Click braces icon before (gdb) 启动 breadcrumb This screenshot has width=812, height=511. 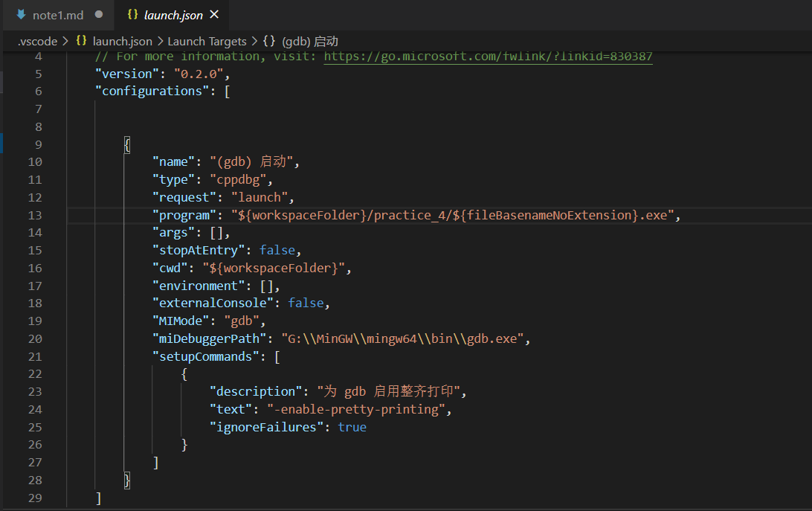click(x=268, y=41)
